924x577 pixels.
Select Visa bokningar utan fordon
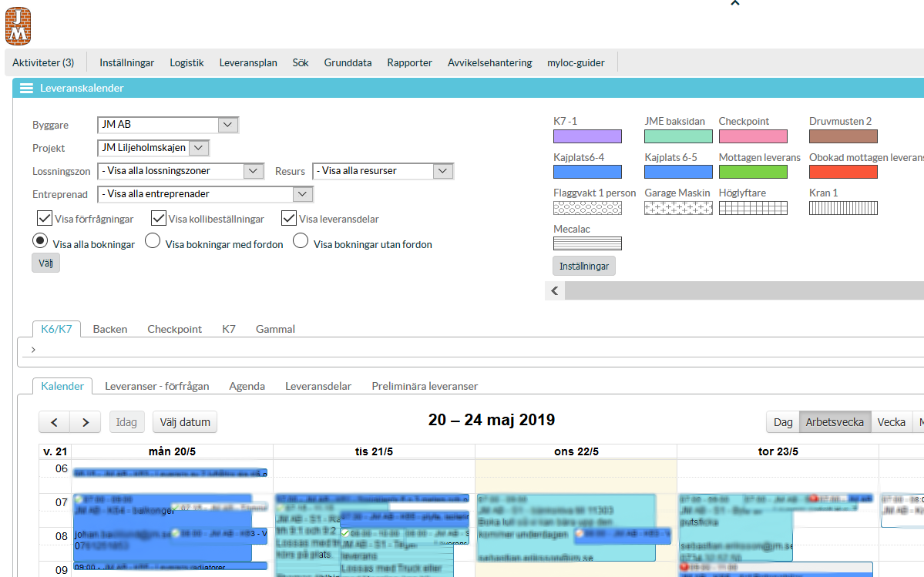[301, 240]
